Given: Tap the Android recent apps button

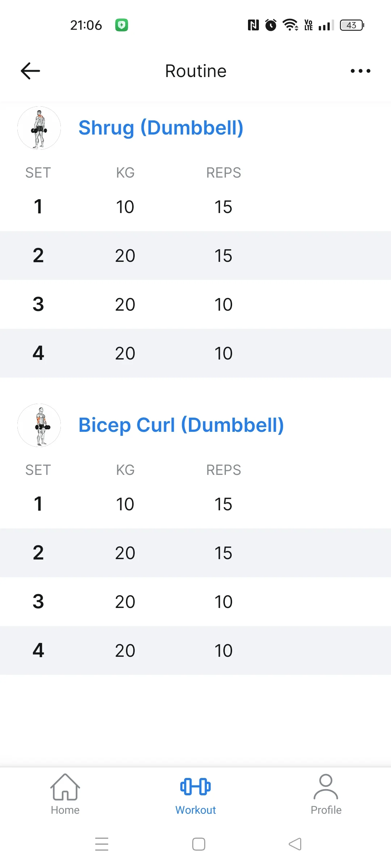Looking at the screenshot, I should click(x=102, y=844).
